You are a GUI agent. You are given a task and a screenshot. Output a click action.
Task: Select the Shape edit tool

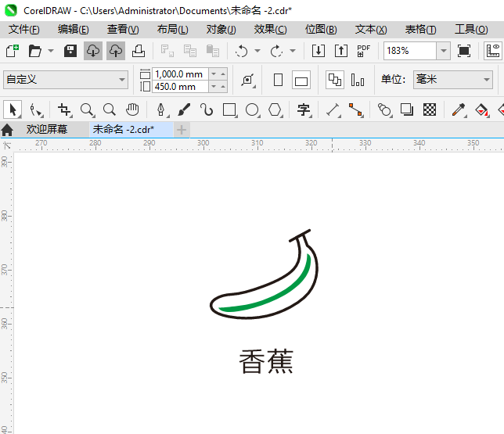[36, 109]
